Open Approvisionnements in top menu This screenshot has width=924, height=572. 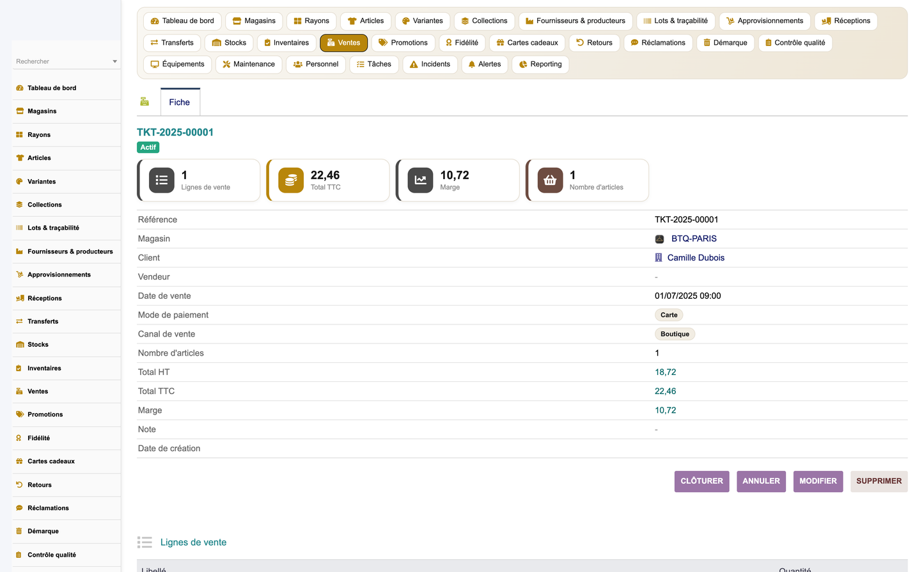pyautogui.click(x=765, y=21)
